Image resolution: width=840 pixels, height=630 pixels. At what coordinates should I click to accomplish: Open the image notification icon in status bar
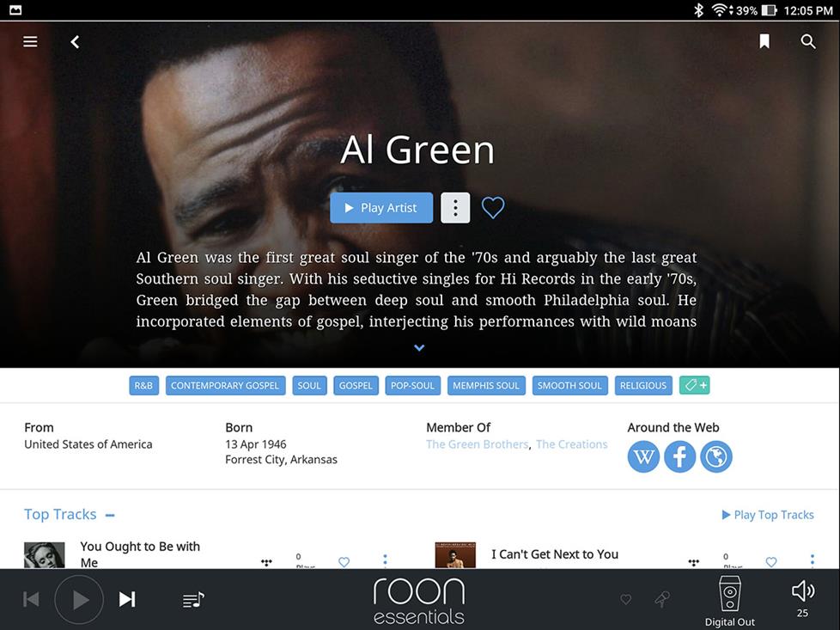15,10
